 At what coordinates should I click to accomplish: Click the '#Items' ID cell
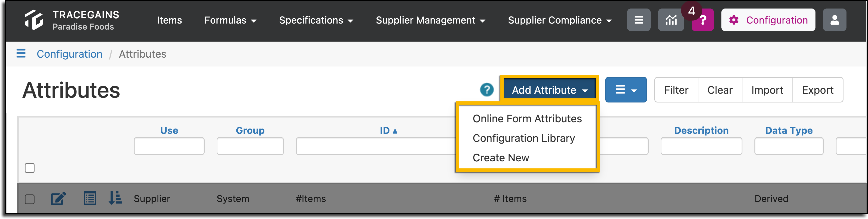coord(311,199)
